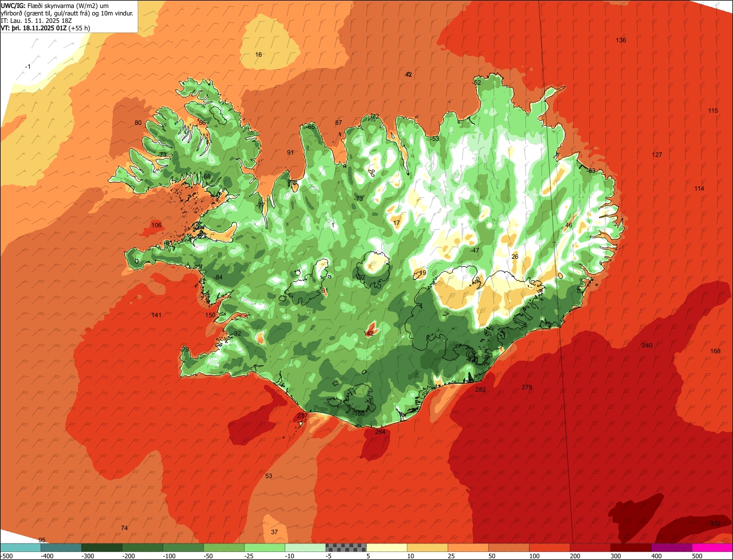The width and height of the screenshot is (733, 560).
Task: Click the map value '142' in red patch
Action: (x=369, y=333)
